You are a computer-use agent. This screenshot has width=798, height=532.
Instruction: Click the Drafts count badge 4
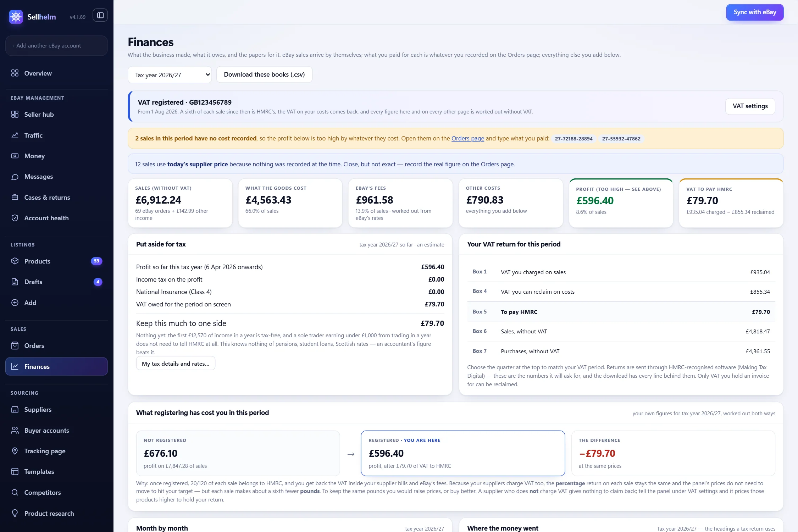tap(98, 282)
